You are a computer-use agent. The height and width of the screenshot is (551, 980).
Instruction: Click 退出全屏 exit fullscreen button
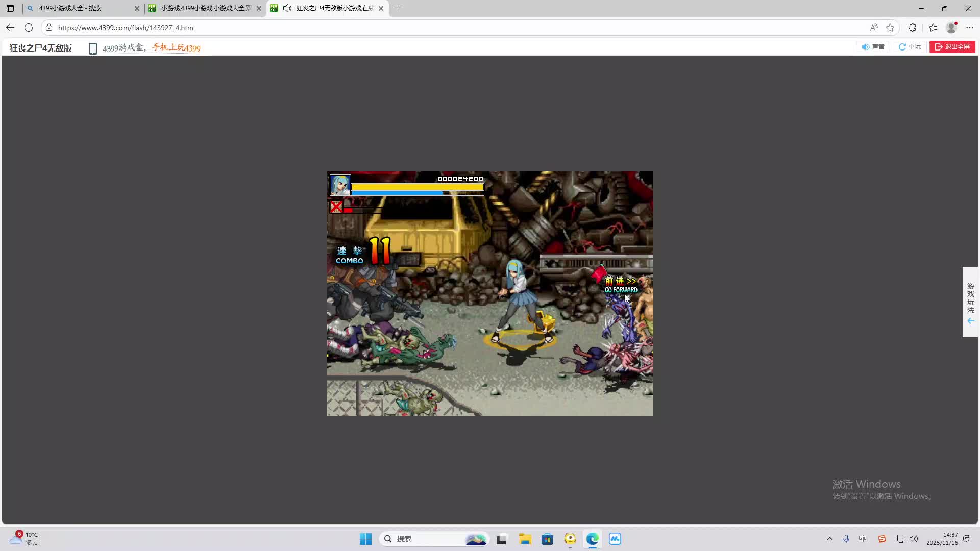pyautogui.click(x=952, y=47)
